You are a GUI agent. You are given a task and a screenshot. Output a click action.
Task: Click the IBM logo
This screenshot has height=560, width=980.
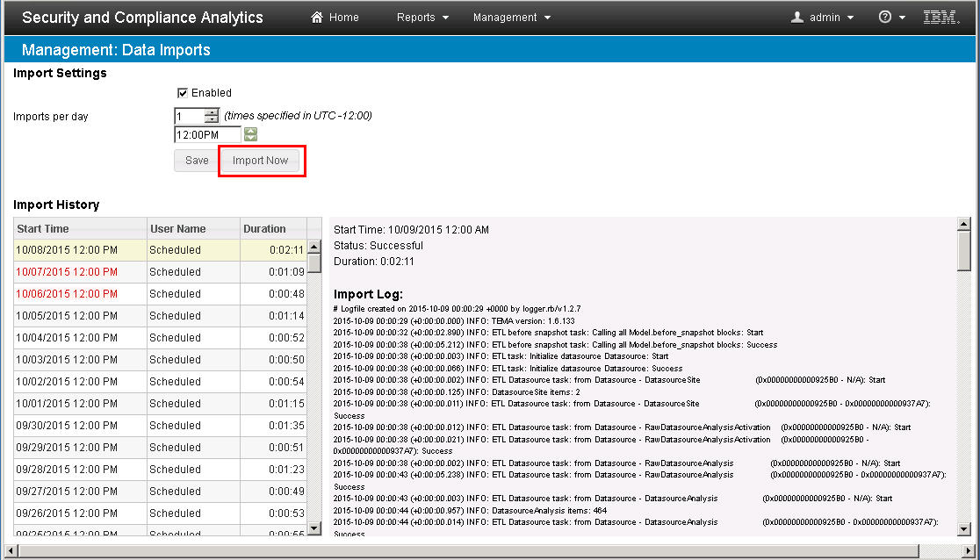[941, 18]
